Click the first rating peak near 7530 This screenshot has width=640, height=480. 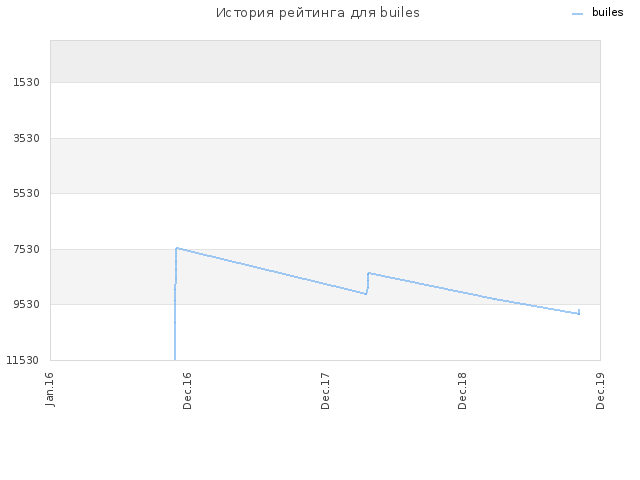click(177, 248)
